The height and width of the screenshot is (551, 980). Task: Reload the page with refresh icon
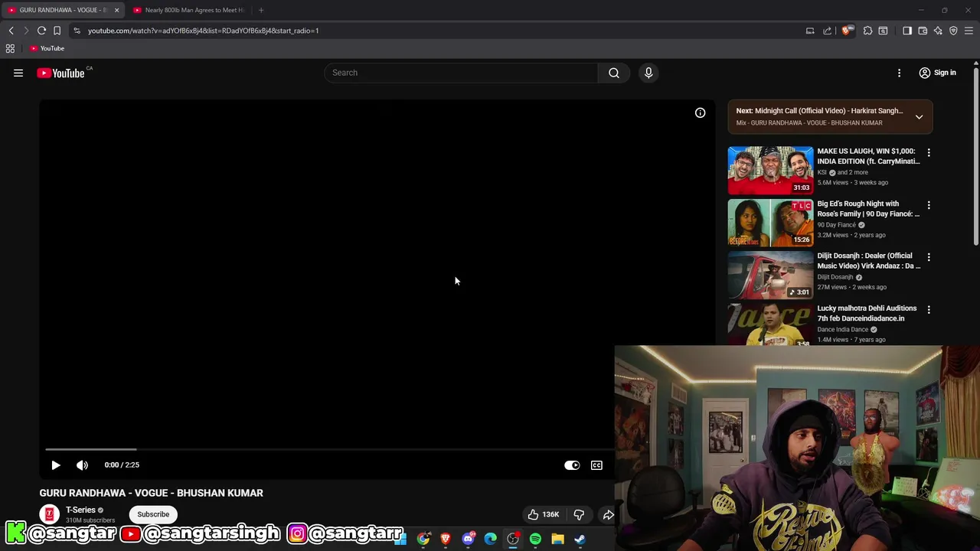coord(41,31)
